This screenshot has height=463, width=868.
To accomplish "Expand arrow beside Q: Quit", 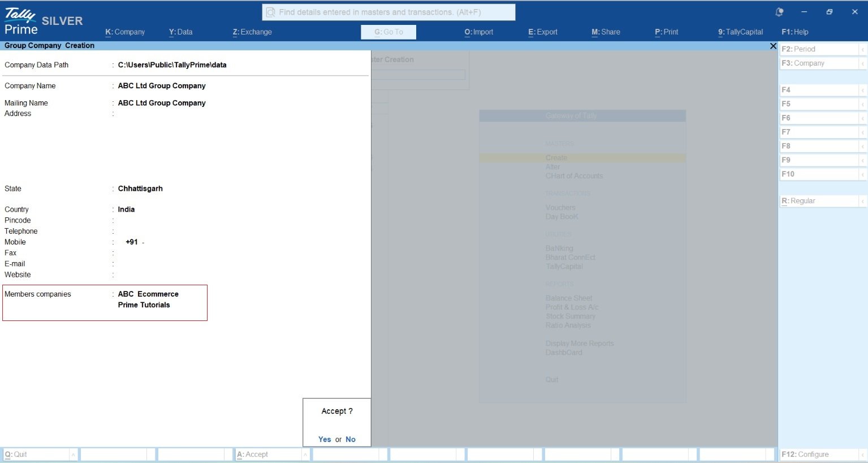I will 74,455.
